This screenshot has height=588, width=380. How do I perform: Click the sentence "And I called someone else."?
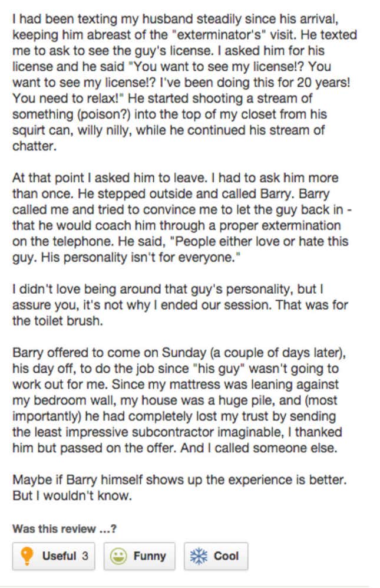259,448
